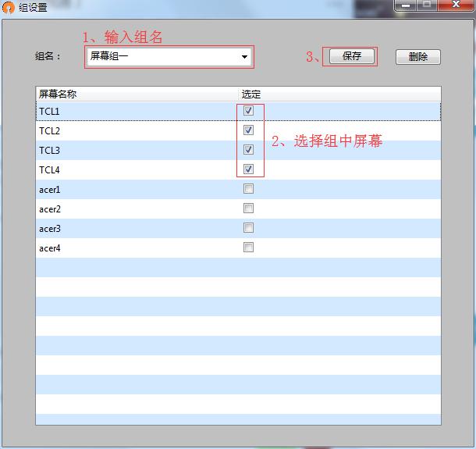Click the app icon in the title bar
The width and height of the screenshot is (476, 449).
point(9,8)
